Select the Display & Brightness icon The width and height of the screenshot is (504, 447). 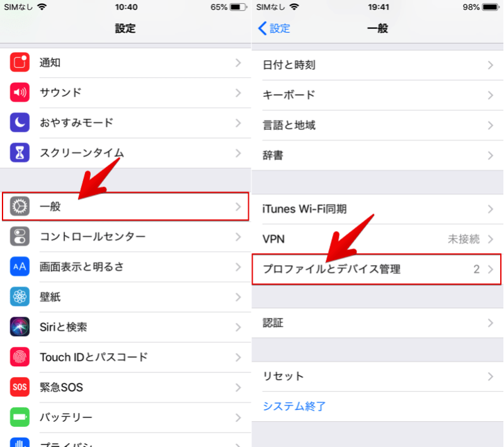(x=19, y=266)
